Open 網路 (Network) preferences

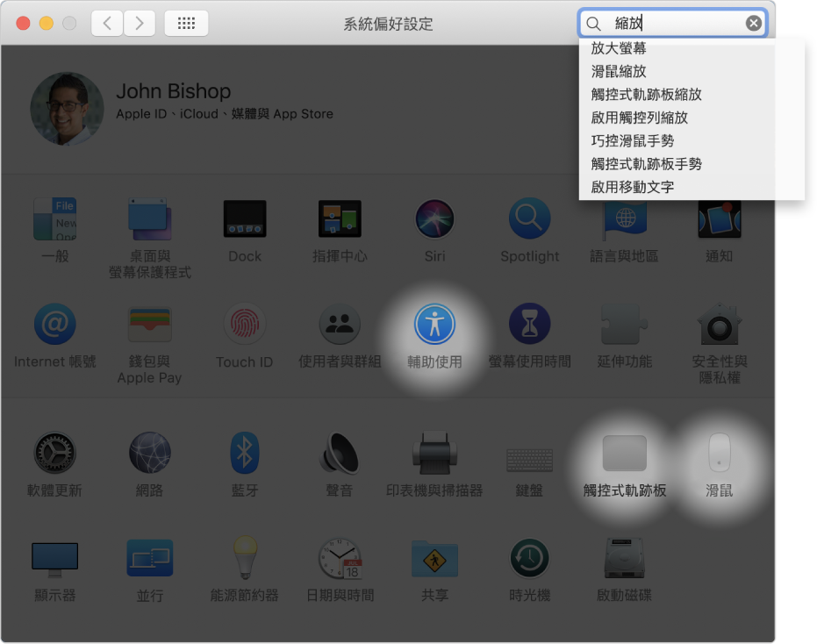(x=149, y=453)
